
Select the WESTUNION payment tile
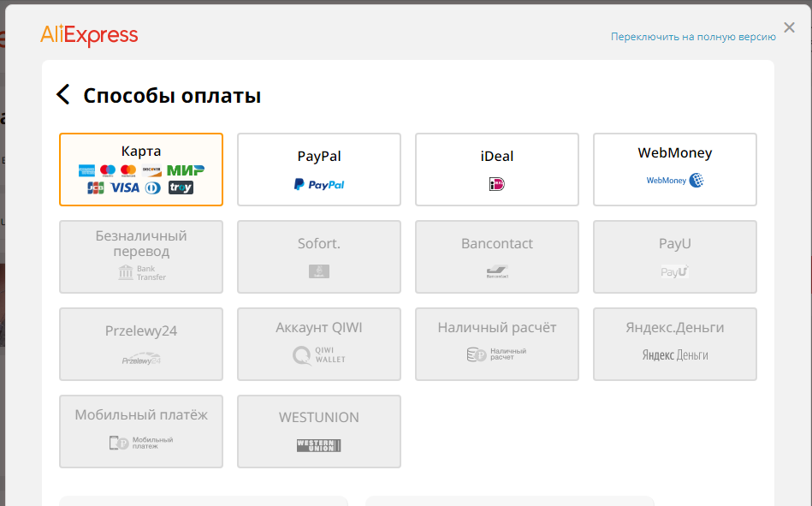(319, 432)
